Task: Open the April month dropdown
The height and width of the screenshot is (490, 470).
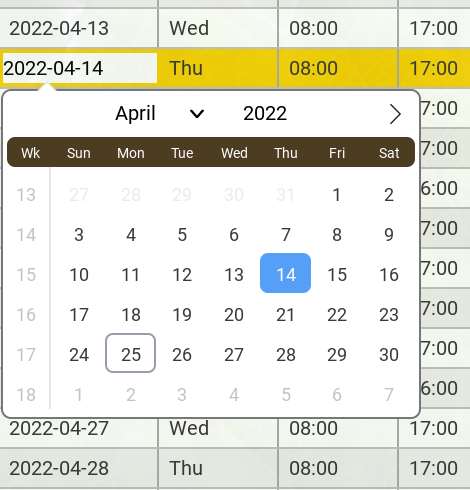Action: 160,114
